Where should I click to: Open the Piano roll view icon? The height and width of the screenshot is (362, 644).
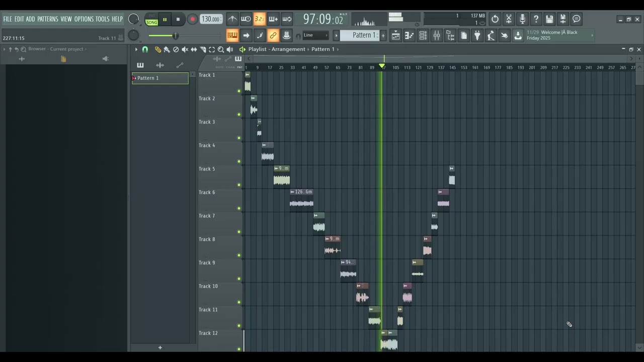tap(410, 35)
